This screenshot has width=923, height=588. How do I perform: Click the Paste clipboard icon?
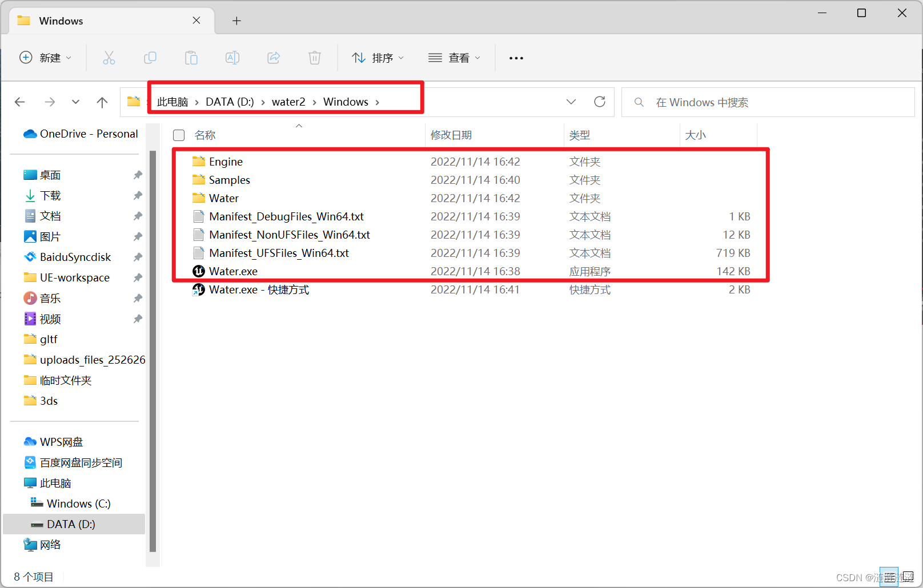pyautogui.click(x=191, y=58)
